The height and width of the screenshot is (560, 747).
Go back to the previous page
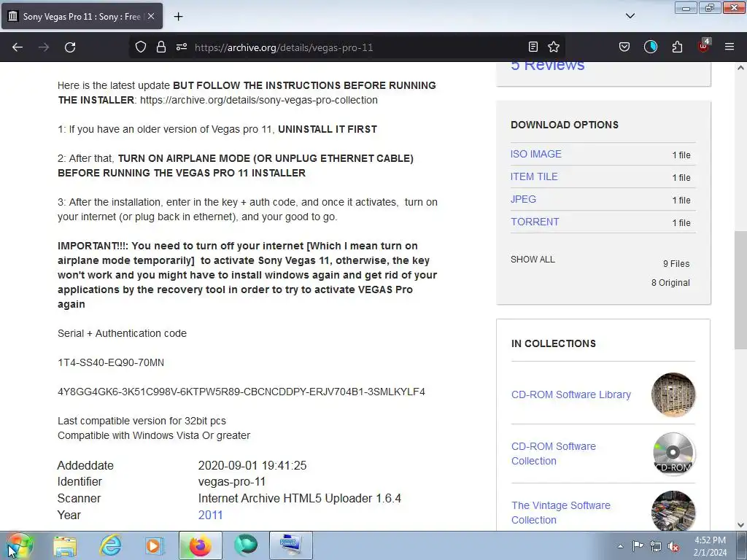(18, 47)
